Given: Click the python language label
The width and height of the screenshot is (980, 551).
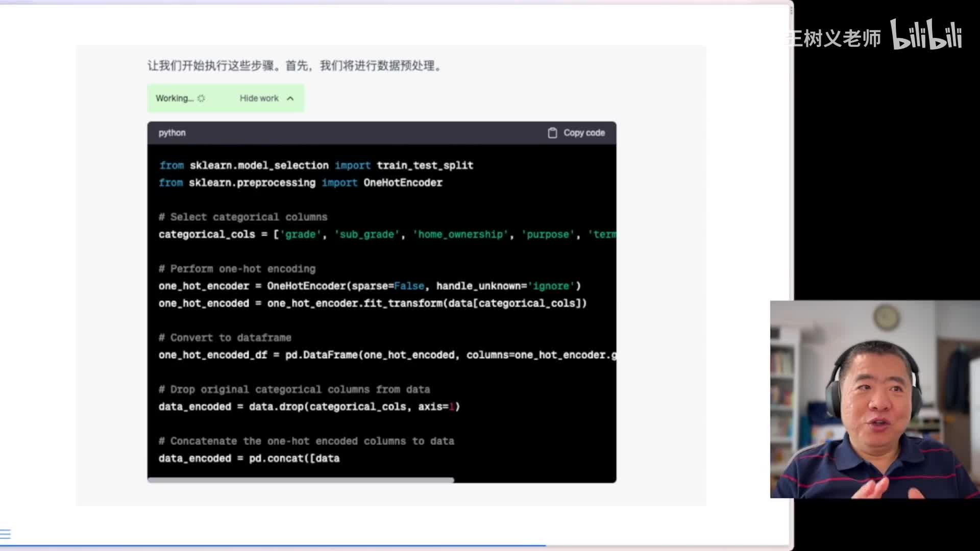Looking at the screenshot, I should click(172, 133).
